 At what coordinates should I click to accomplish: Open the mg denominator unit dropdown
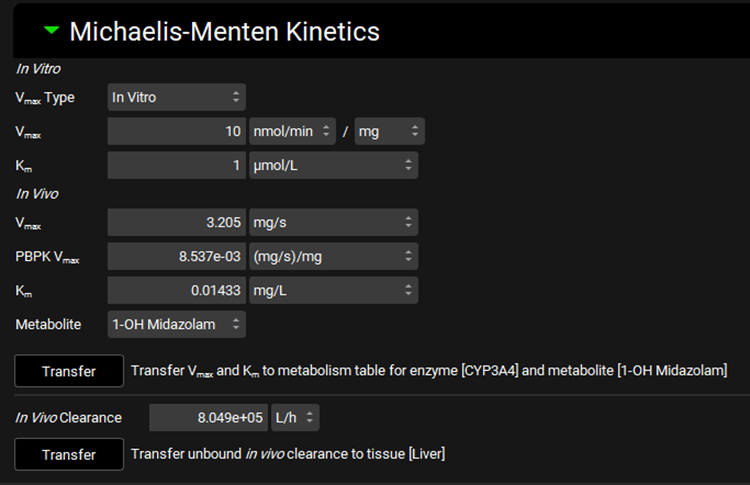point(389,131)
